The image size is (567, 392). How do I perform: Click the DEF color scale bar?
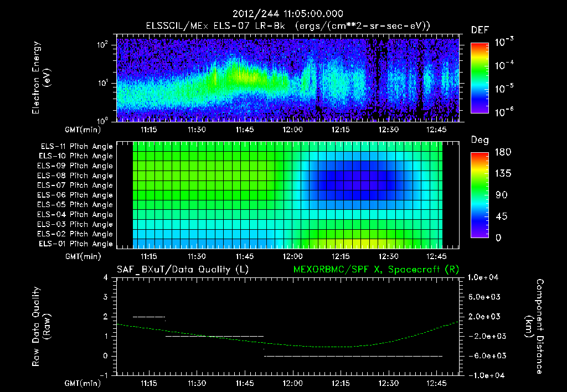click(x=480, y=78)
